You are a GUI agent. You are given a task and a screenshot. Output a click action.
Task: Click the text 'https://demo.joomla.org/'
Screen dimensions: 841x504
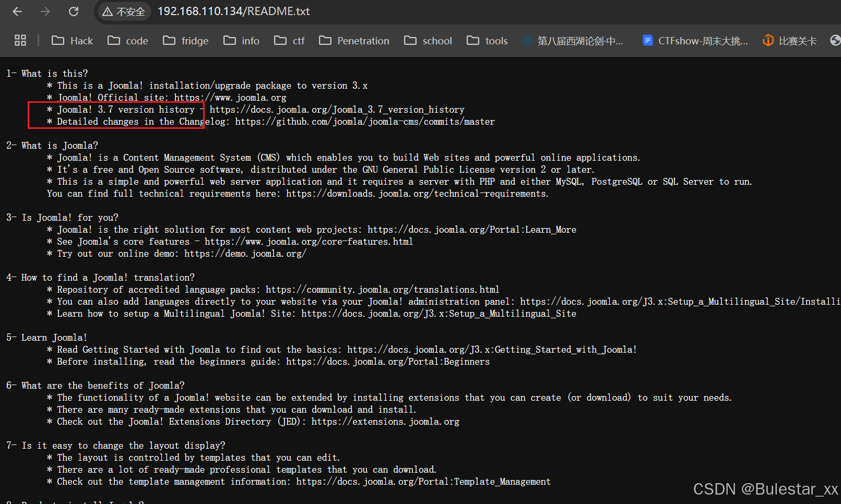(245, 254)
